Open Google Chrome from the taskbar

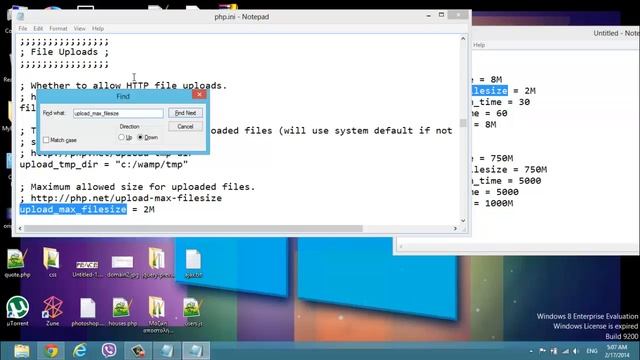pyautogui.click(x=51, y=351)
